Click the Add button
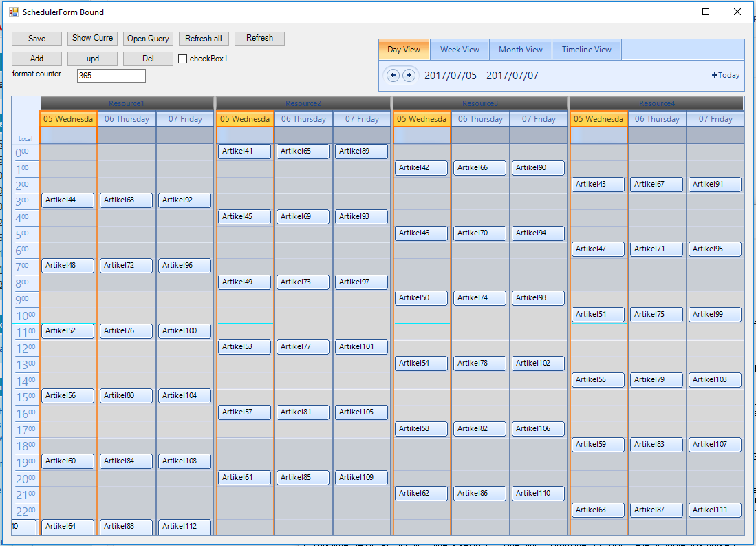 pos(36,59)
